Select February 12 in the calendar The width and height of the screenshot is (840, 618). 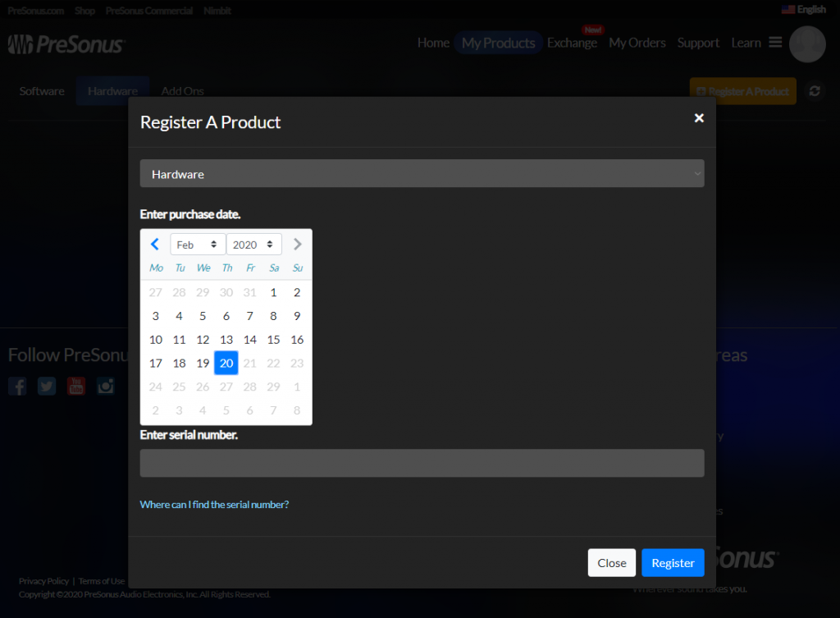[x=203, y=339]
